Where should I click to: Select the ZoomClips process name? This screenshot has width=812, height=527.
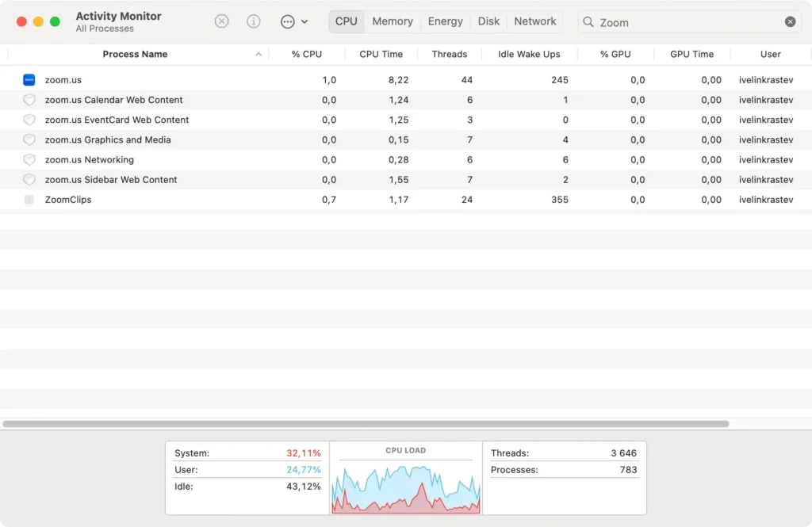68,200
